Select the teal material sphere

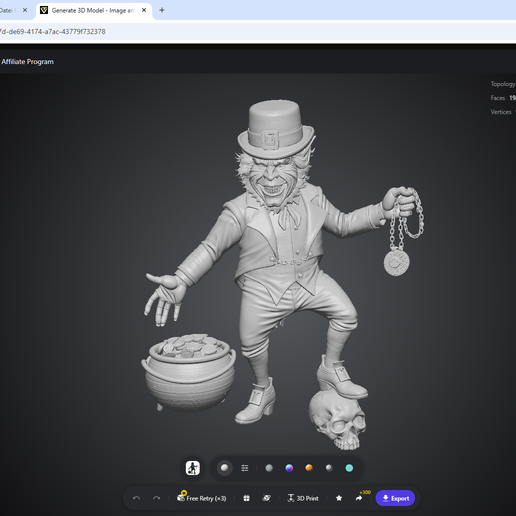click(349, 468)
